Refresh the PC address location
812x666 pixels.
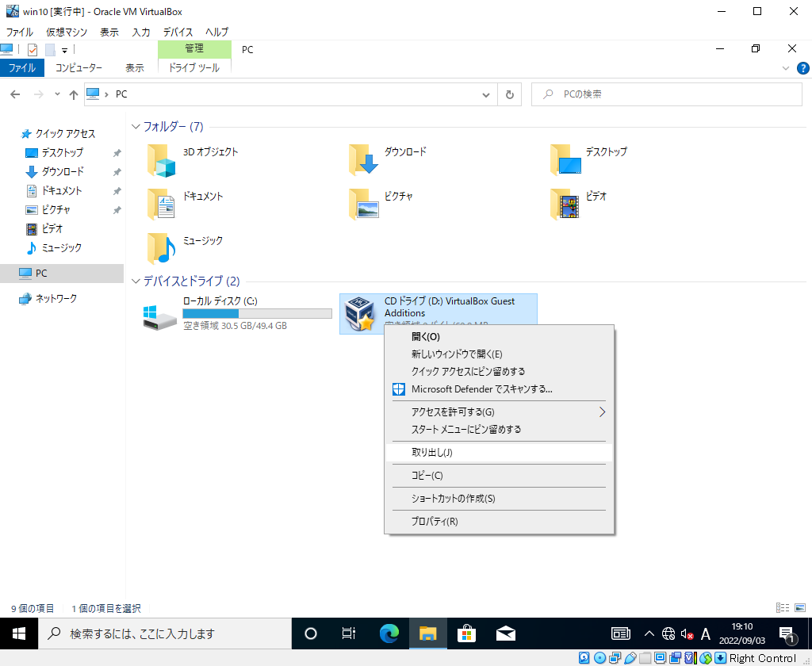(x=510, y=94)
